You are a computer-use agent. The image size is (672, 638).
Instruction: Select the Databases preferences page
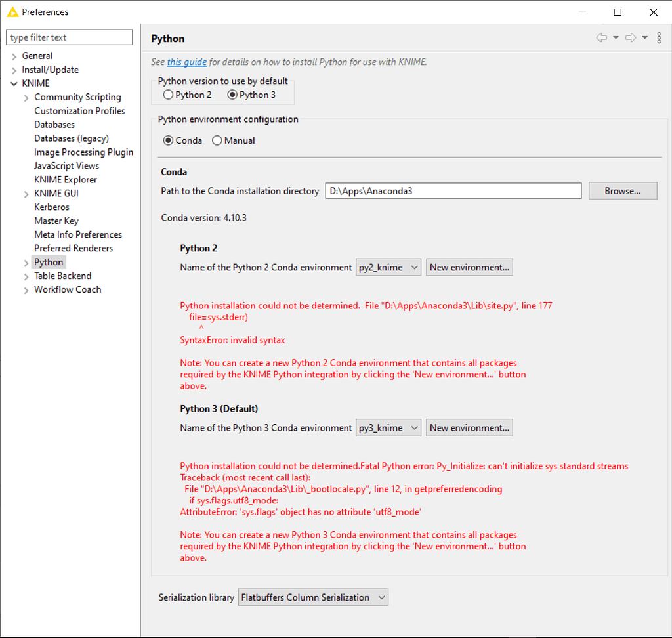pos(54,125)
